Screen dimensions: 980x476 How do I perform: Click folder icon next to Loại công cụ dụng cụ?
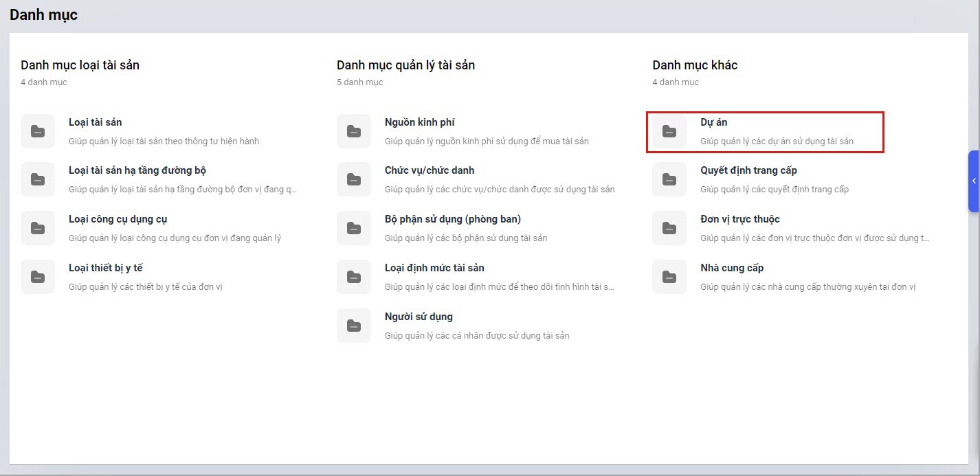coord(38,228)
